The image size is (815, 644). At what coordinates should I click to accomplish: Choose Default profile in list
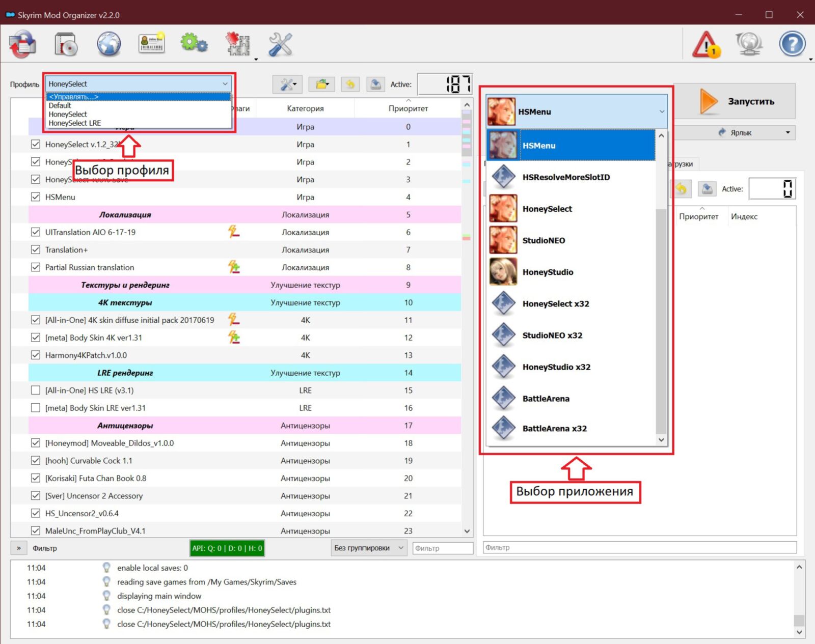tap(138, 105)
